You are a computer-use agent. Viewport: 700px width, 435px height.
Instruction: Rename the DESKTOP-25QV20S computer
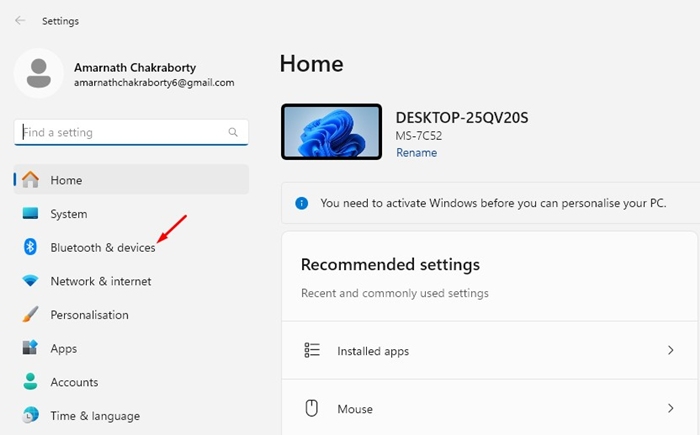(x=417, y=153)
